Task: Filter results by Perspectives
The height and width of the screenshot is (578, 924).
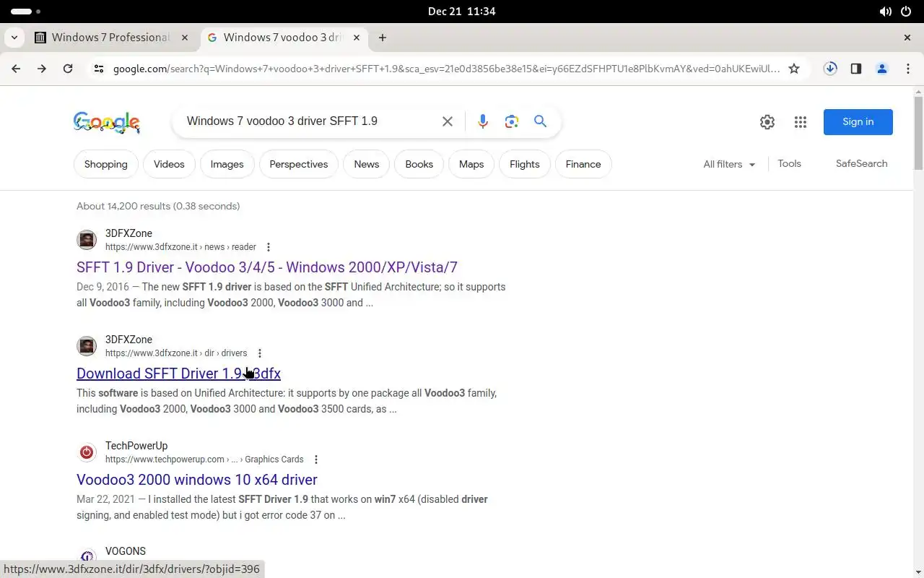Action: point(299,164)
